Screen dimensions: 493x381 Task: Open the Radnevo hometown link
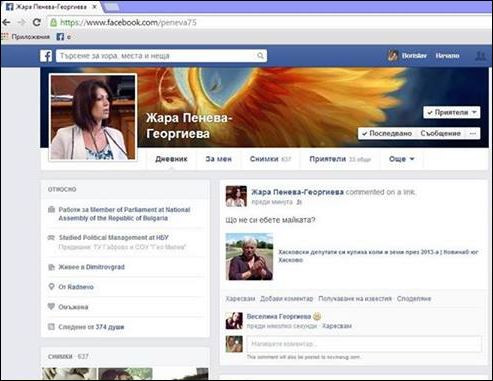80,287
